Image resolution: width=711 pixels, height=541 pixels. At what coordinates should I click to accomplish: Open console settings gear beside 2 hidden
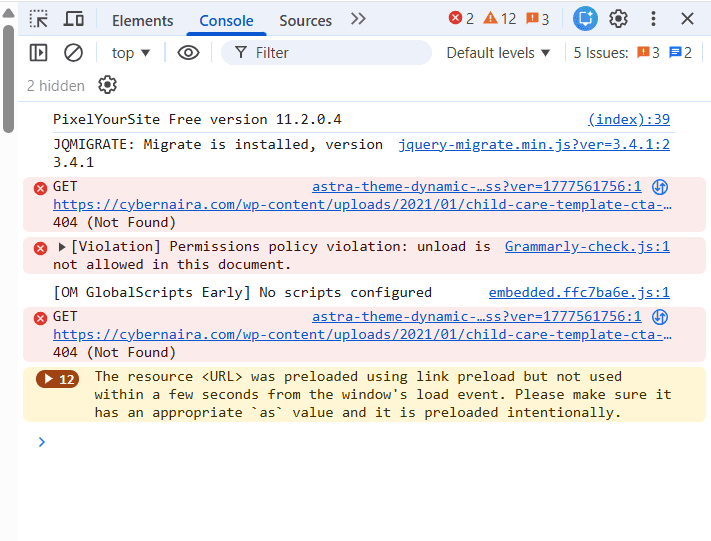pyautogui.click(x=107, y=85)
